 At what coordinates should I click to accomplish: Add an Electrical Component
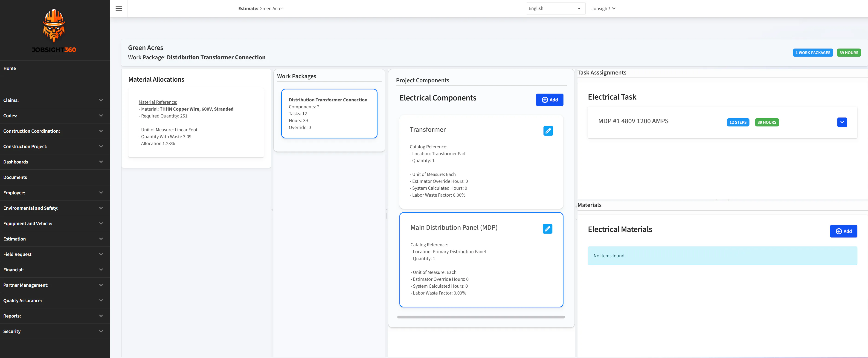coord(549,100)
